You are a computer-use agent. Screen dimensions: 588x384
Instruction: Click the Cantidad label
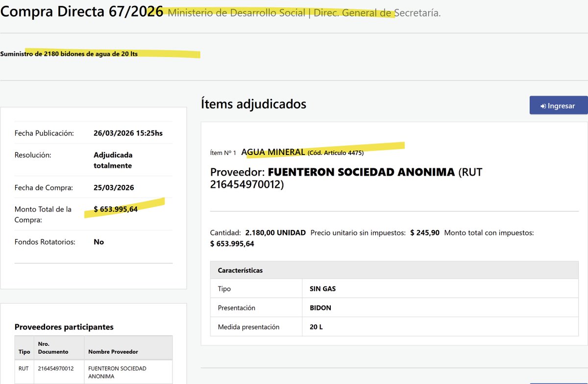tap(225, 232)
